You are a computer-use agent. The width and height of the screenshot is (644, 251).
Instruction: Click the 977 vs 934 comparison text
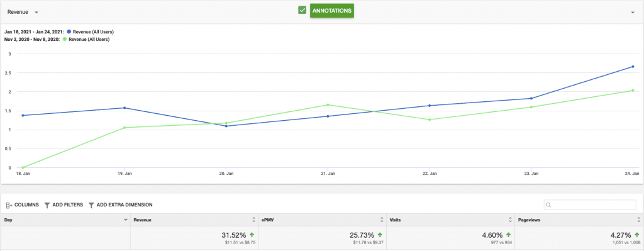pyautogui.click(x=501, y=242)
